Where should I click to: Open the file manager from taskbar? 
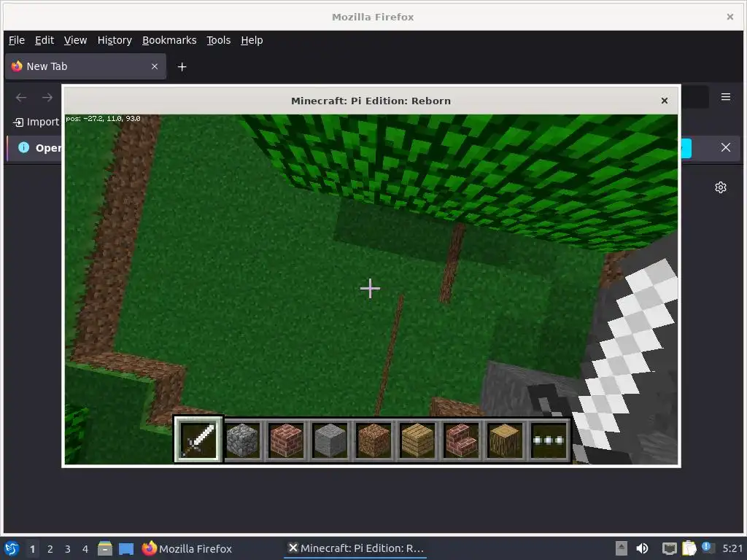pos(105,548)
